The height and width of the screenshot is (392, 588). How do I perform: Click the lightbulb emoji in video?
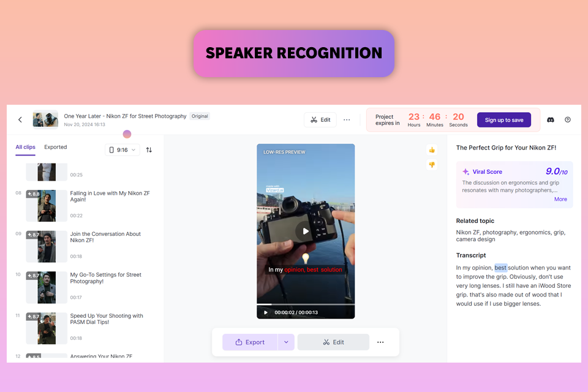306,258
